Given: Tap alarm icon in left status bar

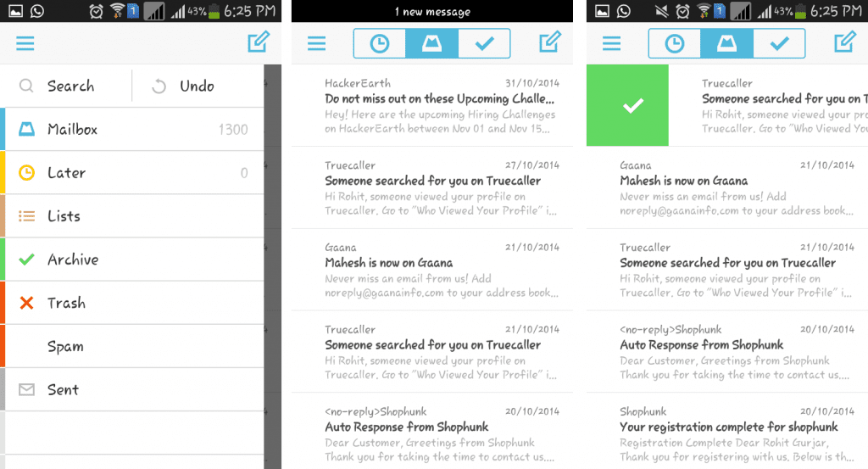Looking at the screenshot, I should [x=97, y=11].
